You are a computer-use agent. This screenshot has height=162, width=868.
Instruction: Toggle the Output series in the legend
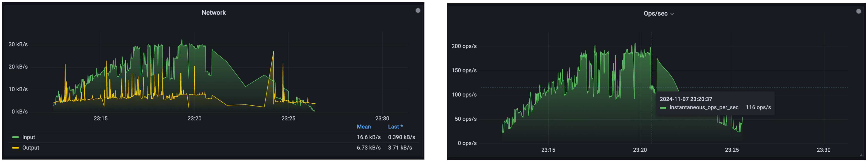pyautogui.click(x=31, y=148)
